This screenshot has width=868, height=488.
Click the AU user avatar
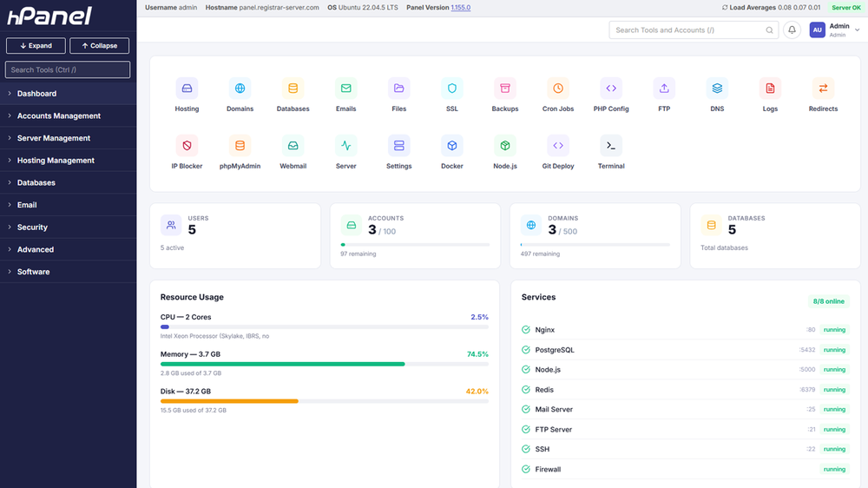click(817, 30)
